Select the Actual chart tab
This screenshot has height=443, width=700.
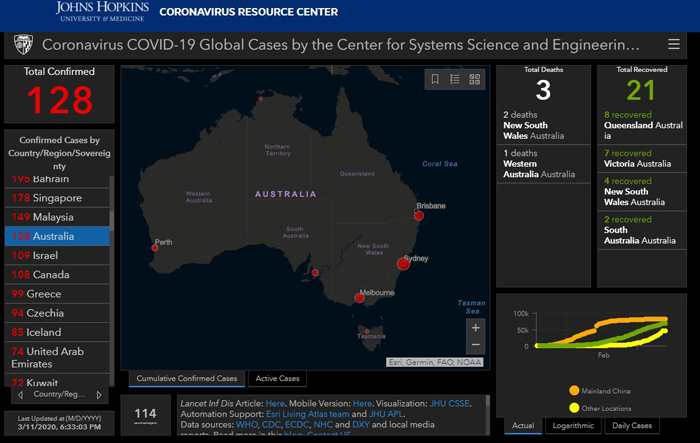(x=523, y=426)
